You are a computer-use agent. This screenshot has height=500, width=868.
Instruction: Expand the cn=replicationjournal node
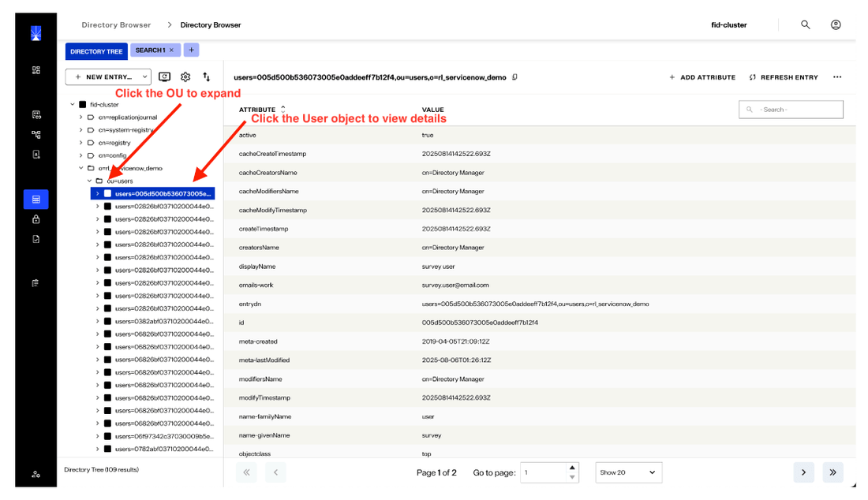80,118
